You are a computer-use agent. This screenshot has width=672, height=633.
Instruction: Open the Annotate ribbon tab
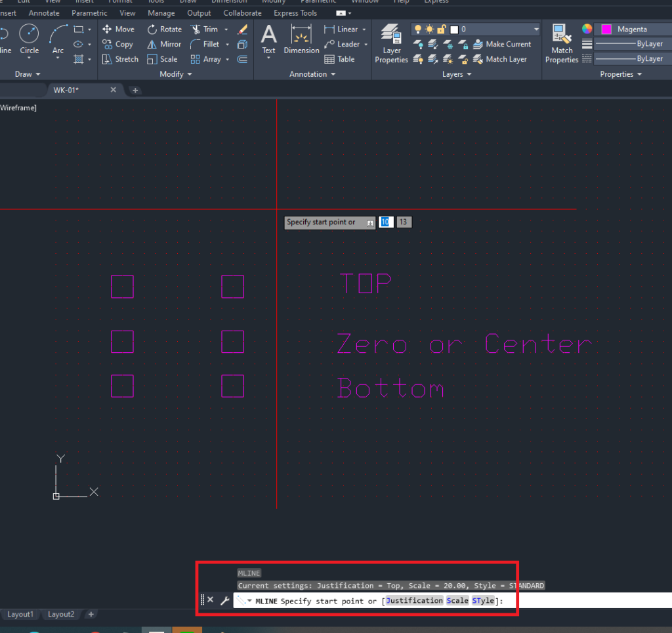point(44,13)
